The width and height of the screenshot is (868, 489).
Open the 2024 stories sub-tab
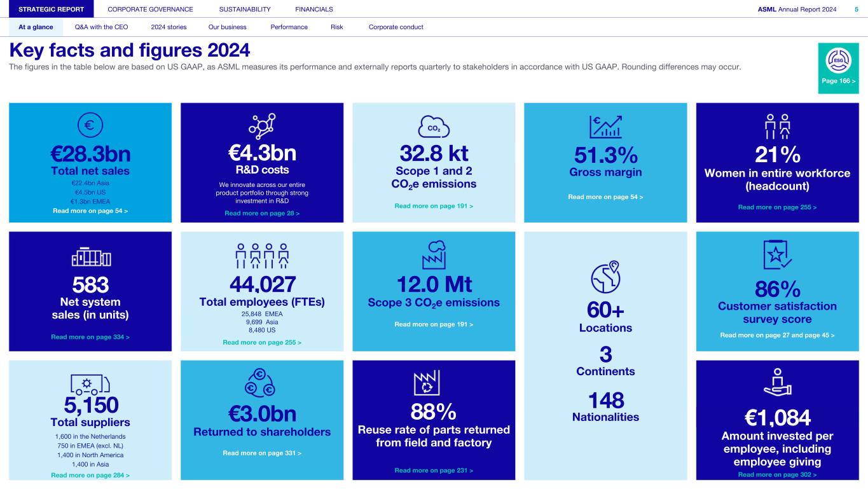pyautogui.click(x=168, y=27)
